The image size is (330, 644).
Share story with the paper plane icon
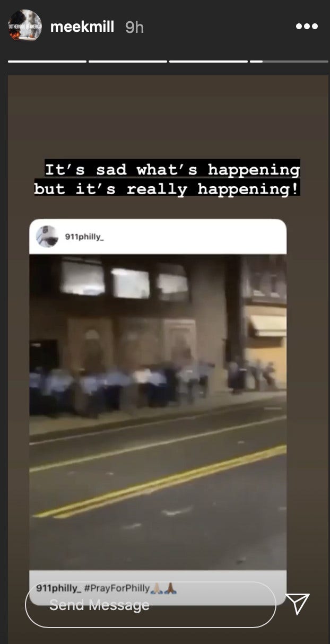pyautogui.click(x=297, y=604)
